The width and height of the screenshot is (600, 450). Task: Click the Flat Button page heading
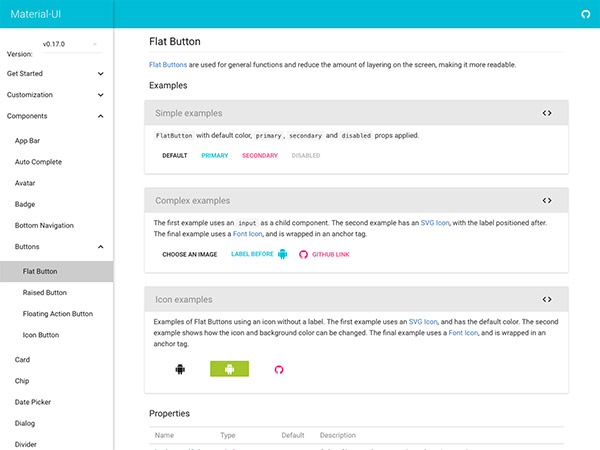pyautogui.click(x=174, y=41)
